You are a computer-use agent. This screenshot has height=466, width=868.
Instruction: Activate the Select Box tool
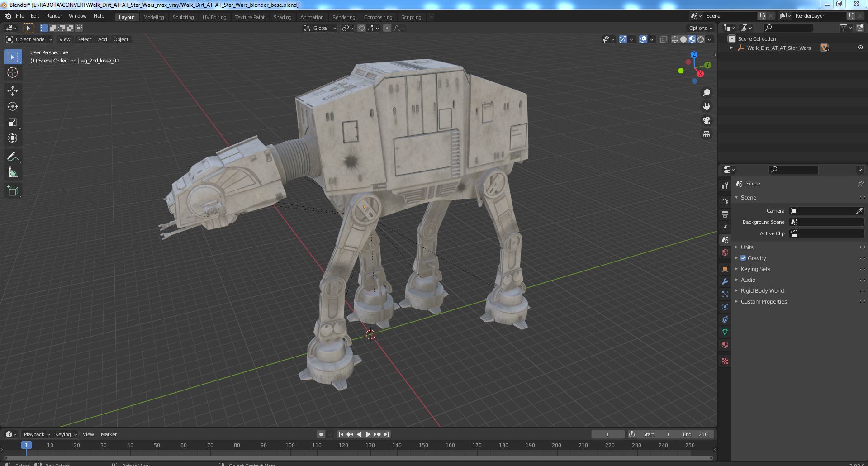[x=13, y=57]
